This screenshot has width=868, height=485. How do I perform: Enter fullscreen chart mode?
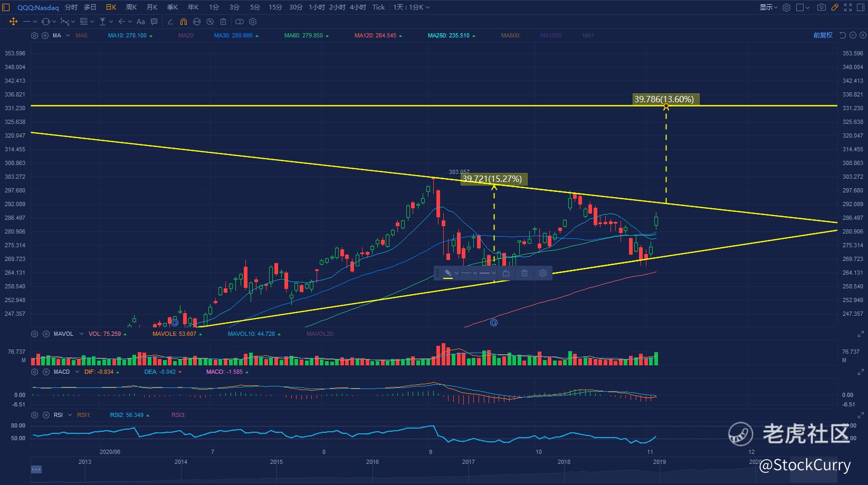click(x=848, y=7)
